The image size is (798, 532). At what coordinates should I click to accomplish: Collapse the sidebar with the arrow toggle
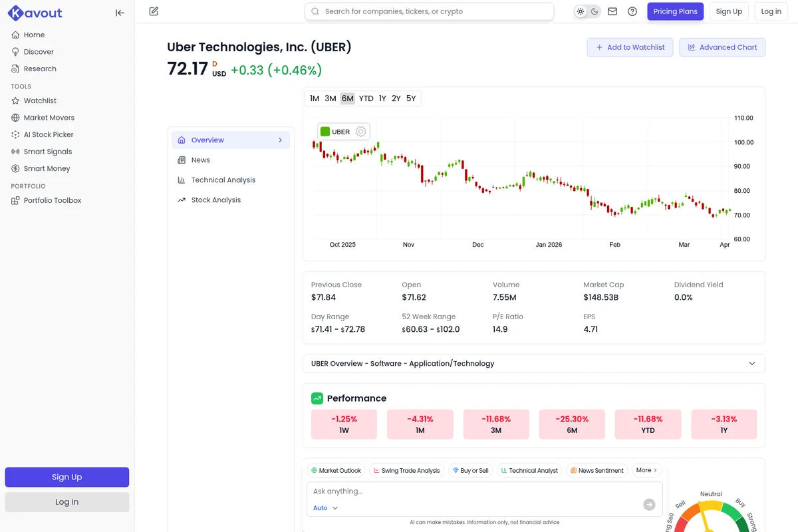(x=120, y=12)
